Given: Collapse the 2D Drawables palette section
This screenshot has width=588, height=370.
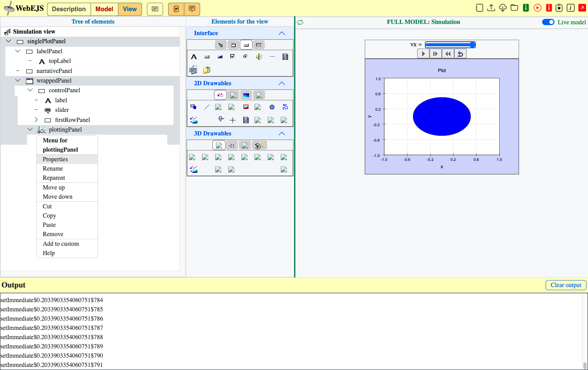Looking at the screenshot, I should [282, 83].
